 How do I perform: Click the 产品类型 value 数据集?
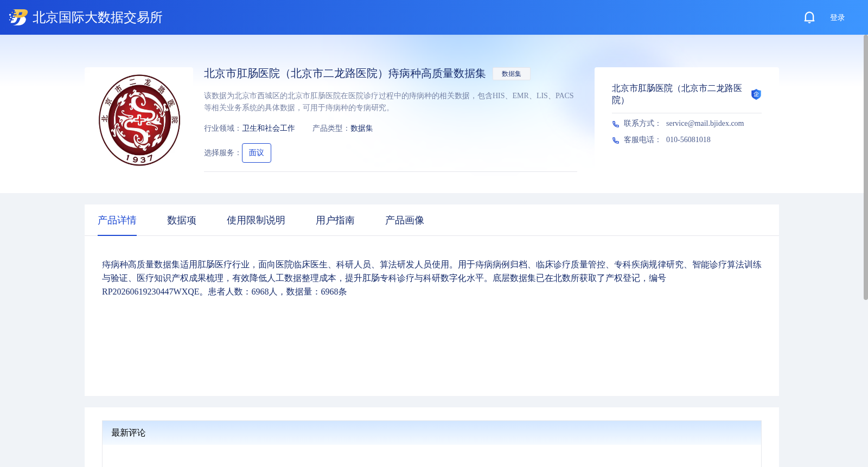click(x=362, y=129)
